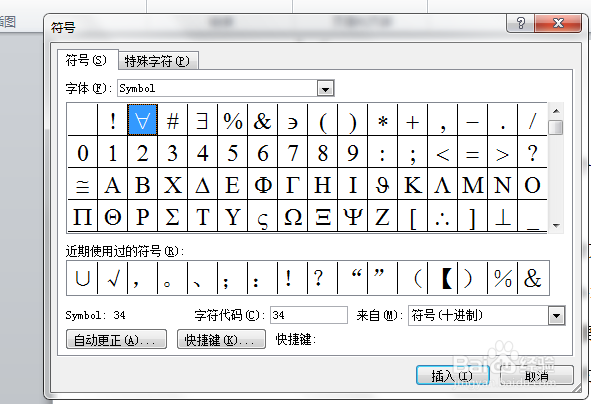Pick the number sign # symbol
This screenshot has width=591, height=404.
(x=172, y=120)
